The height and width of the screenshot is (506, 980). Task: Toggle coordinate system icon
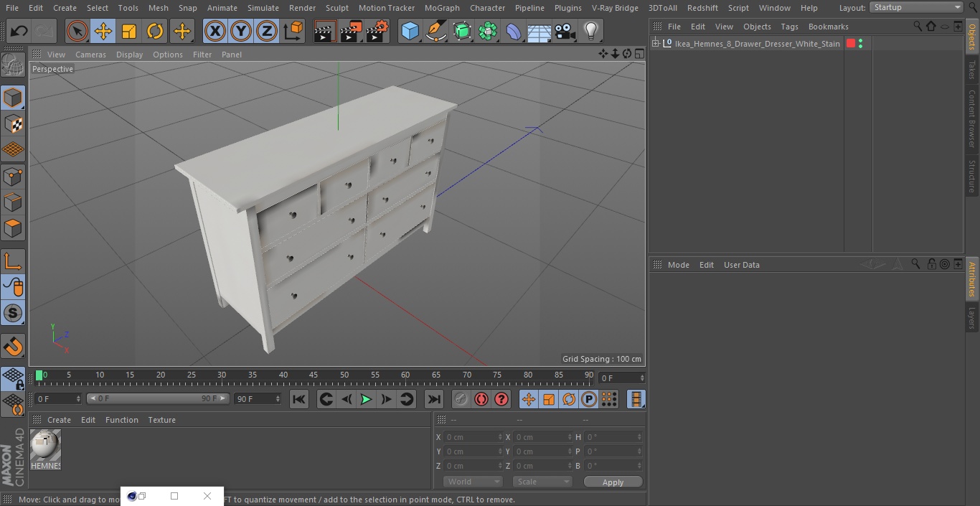pos(293,31)
